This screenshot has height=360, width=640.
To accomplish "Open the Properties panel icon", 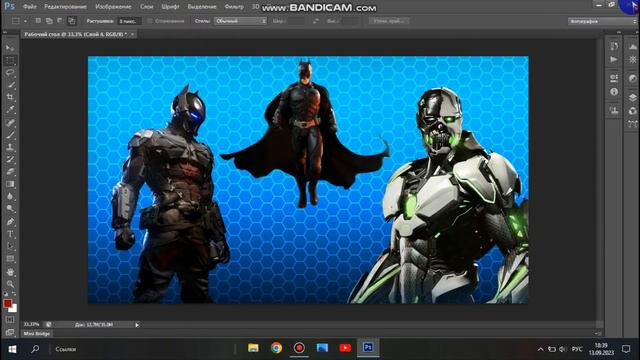I will [614, 78].
